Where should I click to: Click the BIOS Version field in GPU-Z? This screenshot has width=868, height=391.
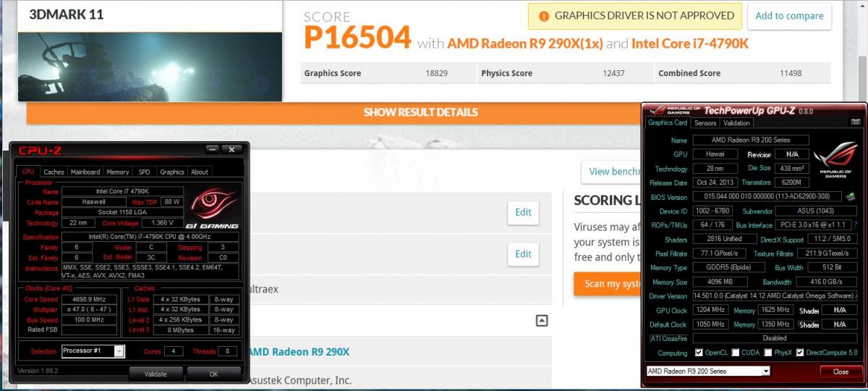(767, 197)
